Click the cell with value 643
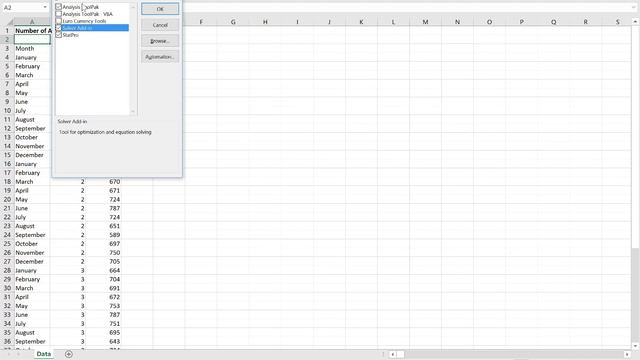 click(x=104, y=341)
